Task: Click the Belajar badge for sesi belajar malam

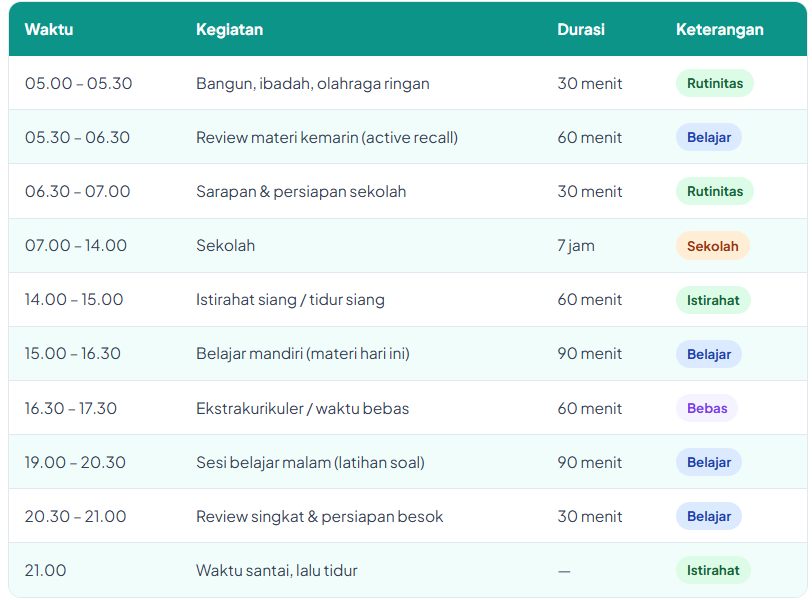Action: click(709, 461)
